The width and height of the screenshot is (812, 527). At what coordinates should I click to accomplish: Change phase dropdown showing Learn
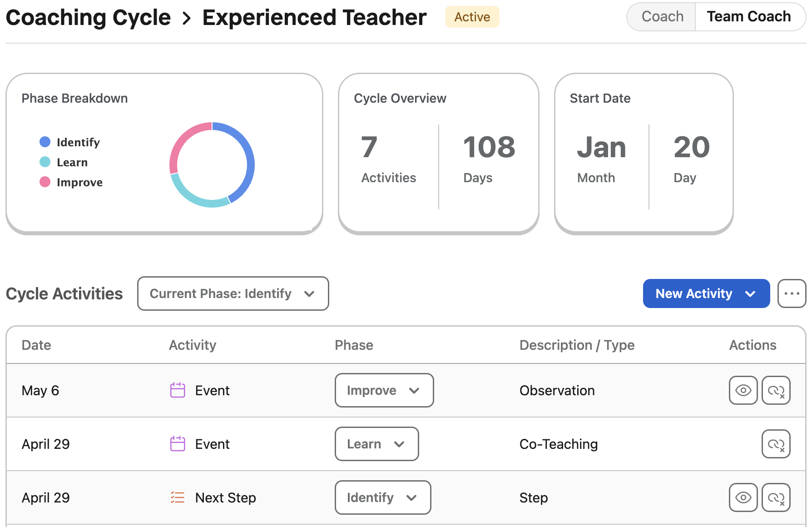(x=377, y=444)
